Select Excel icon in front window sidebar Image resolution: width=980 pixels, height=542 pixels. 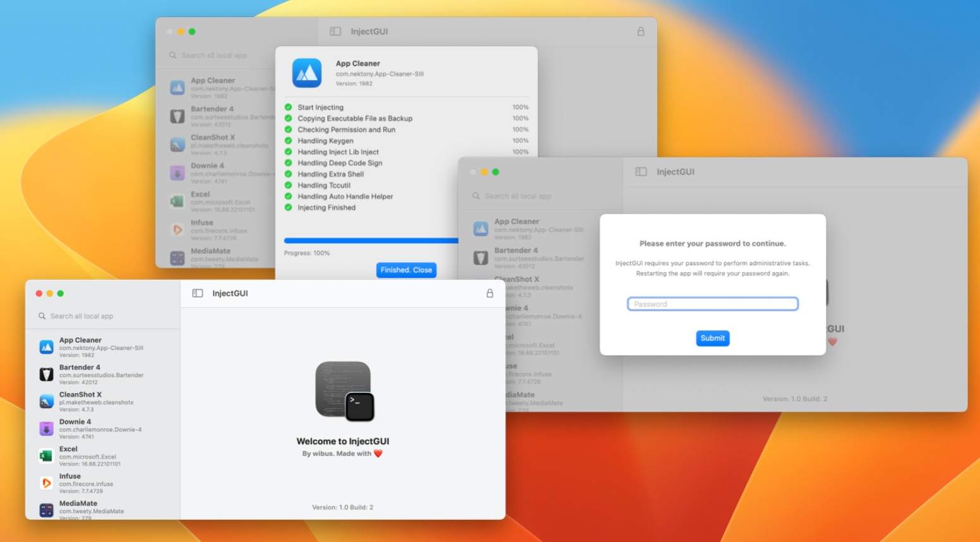click(x=46, y=456)
